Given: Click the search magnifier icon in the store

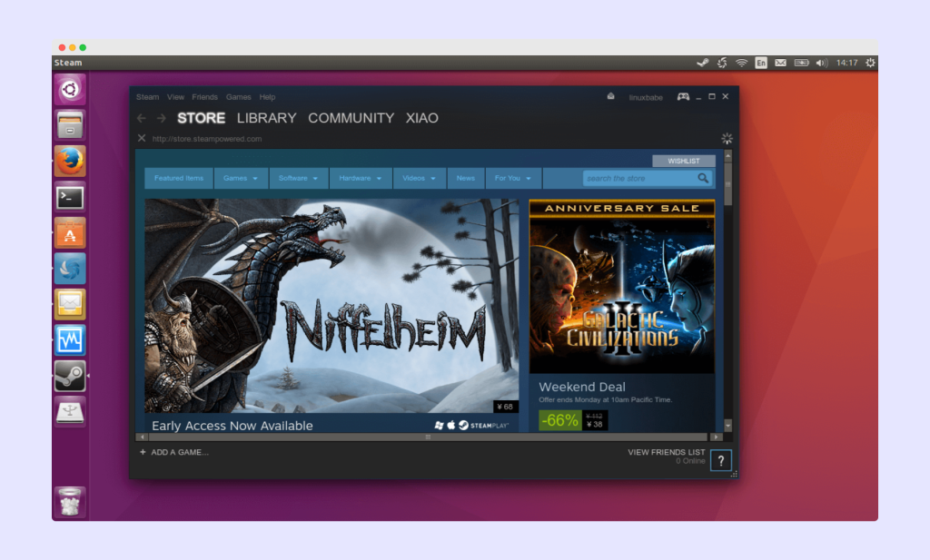Looking at the screenshot, I should click(703, 178).
